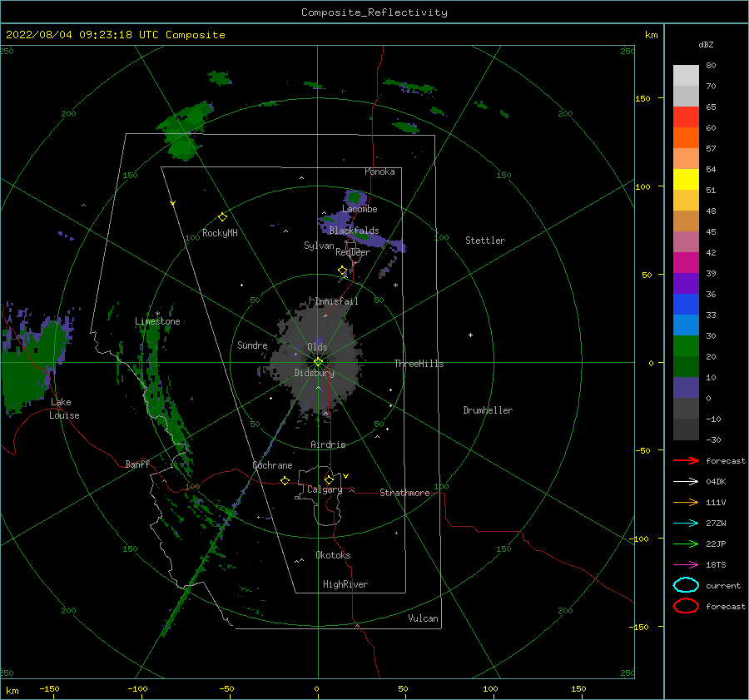Click the yellow diamond marker below Cochrane
Image resolution: width=749 pixels, height=700 pixels.
285,480
